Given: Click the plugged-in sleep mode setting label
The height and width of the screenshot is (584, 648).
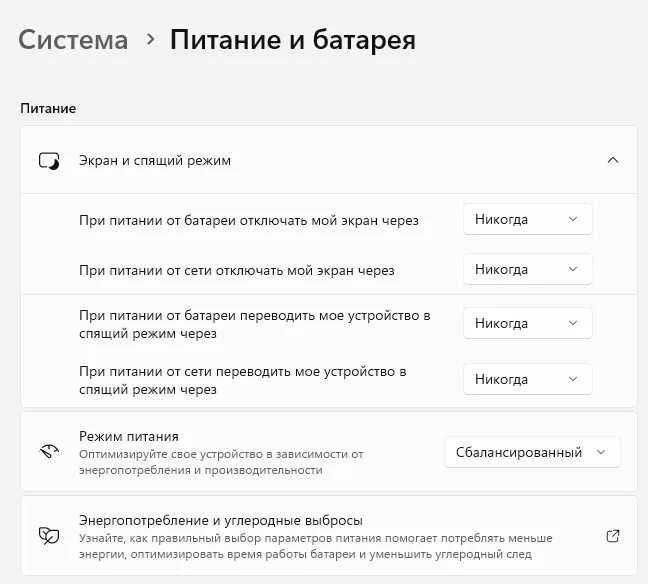Looking at the screenshot, I should tap(242, 379).
